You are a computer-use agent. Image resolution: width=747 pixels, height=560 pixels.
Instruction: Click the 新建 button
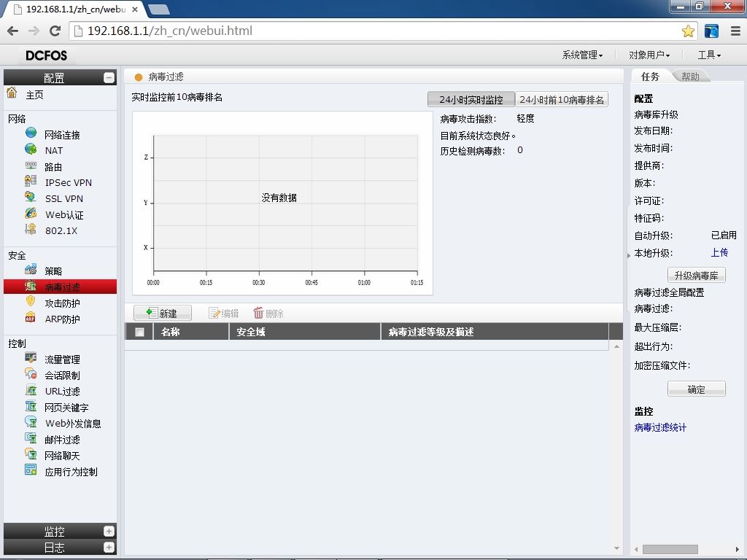163,313
